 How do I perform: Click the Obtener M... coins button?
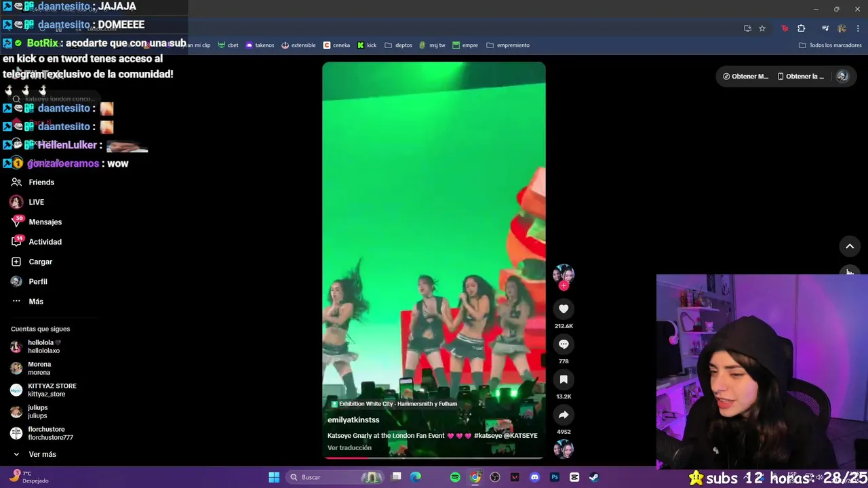coord(745,77)
